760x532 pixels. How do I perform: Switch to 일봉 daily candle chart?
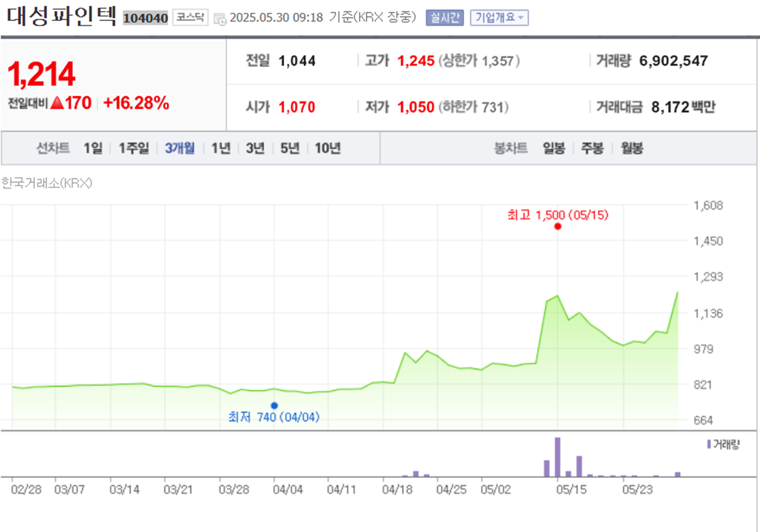pyautogui.click(x=554, y=148)
